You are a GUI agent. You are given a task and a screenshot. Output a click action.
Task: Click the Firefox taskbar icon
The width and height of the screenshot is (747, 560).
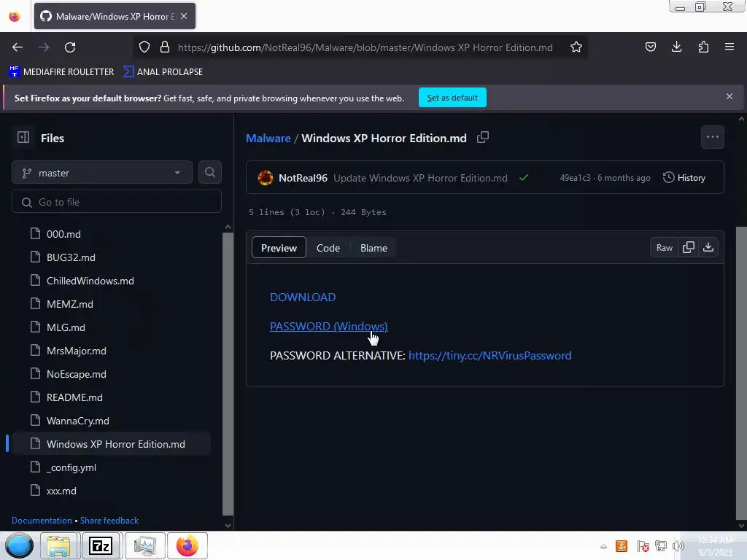(187, 545)
